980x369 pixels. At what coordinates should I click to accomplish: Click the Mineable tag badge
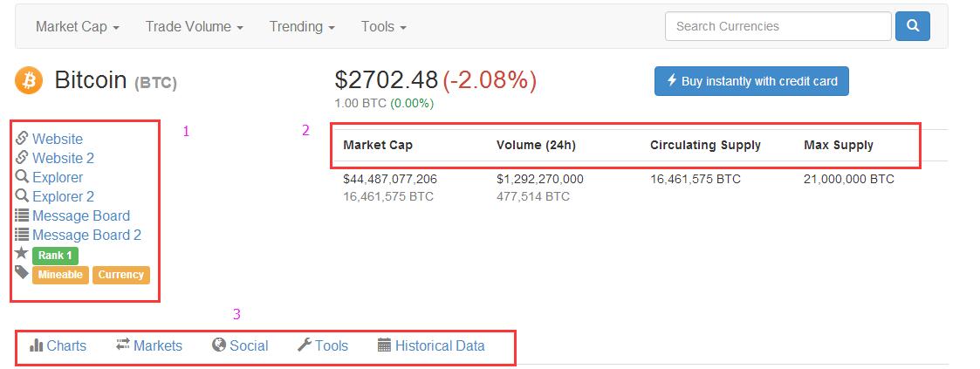coord(60,275)
